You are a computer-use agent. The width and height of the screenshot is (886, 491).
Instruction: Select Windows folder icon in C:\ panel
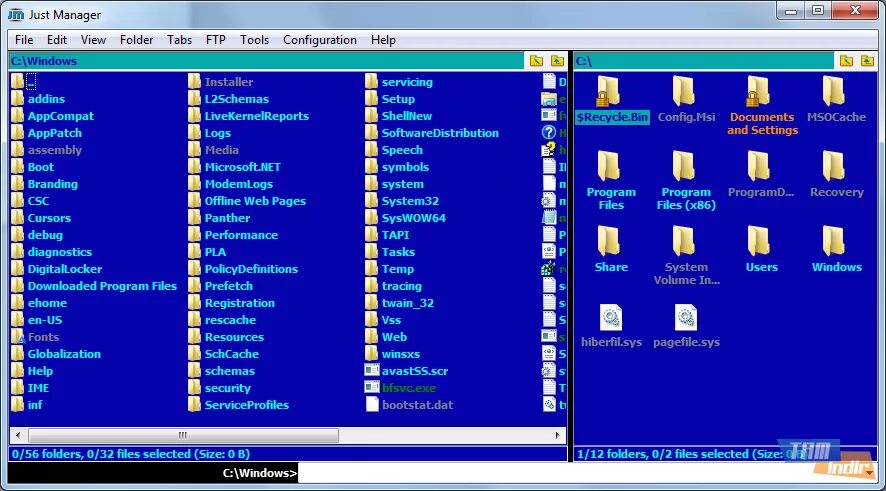[834, 241]
